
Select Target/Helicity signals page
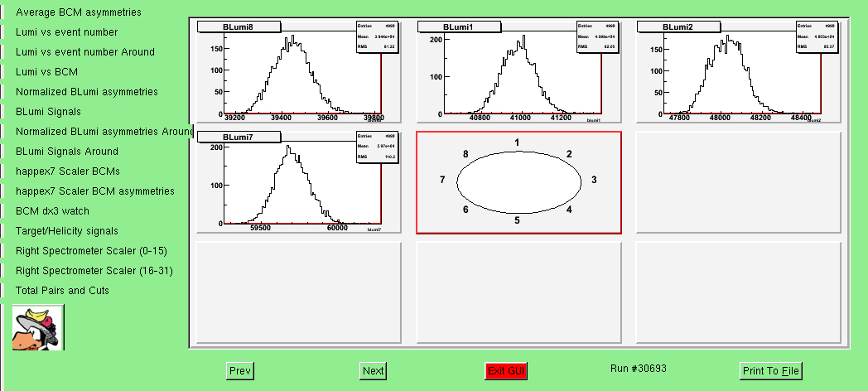66,231
